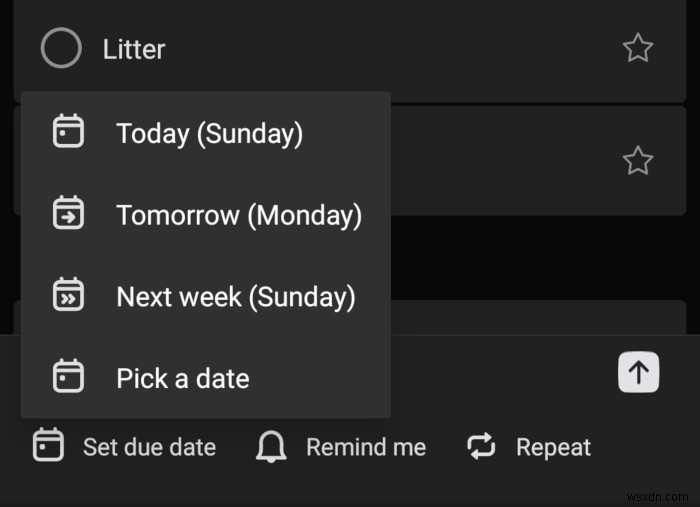Viewport: 700px width, 507px height.
Task: Click the Today calendar icon
Action: click(68, 131)
